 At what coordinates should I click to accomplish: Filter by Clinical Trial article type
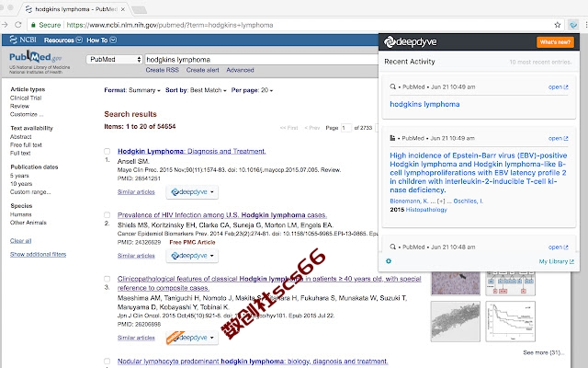point(26,98)
